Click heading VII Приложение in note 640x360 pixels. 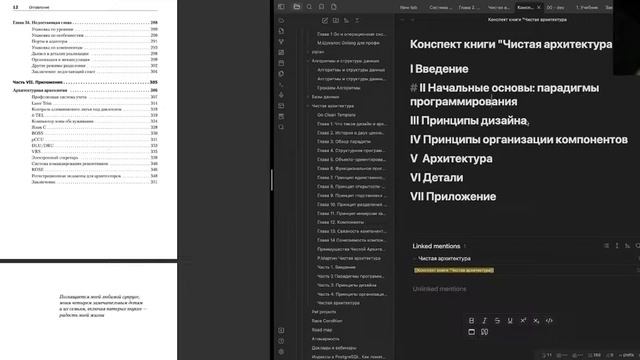(x=453, y=196)
